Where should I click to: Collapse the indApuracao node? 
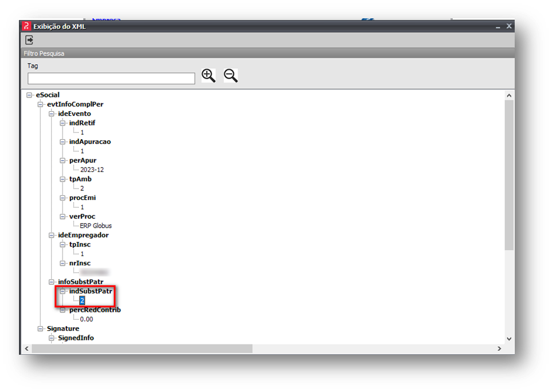point(63,142)
